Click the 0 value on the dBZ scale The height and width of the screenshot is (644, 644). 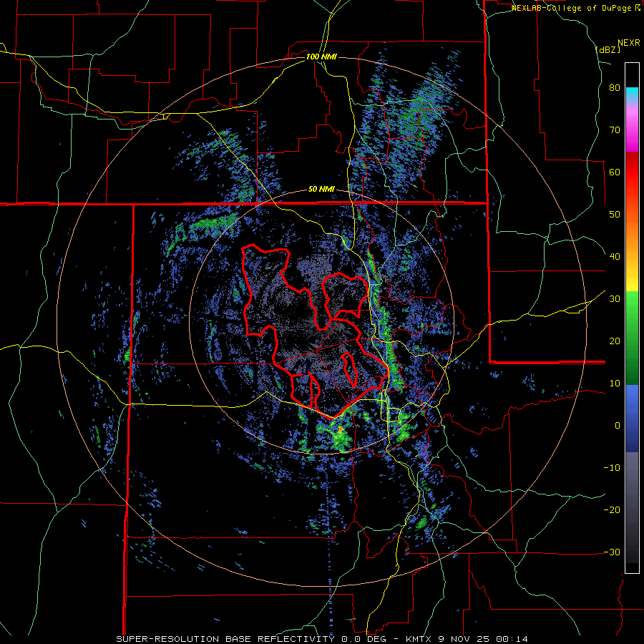pyautogui.click(x=618, y=426)
